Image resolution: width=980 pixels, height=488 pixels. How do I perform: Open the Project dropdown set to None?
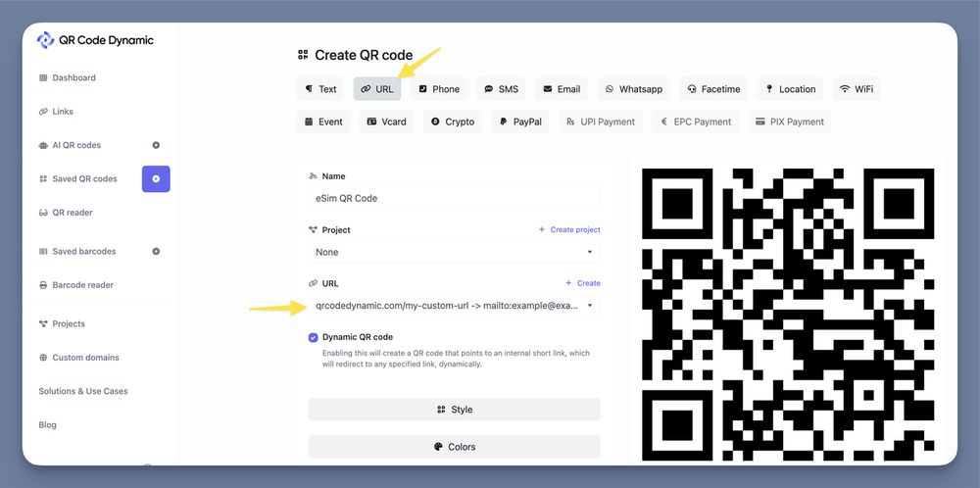454,252
